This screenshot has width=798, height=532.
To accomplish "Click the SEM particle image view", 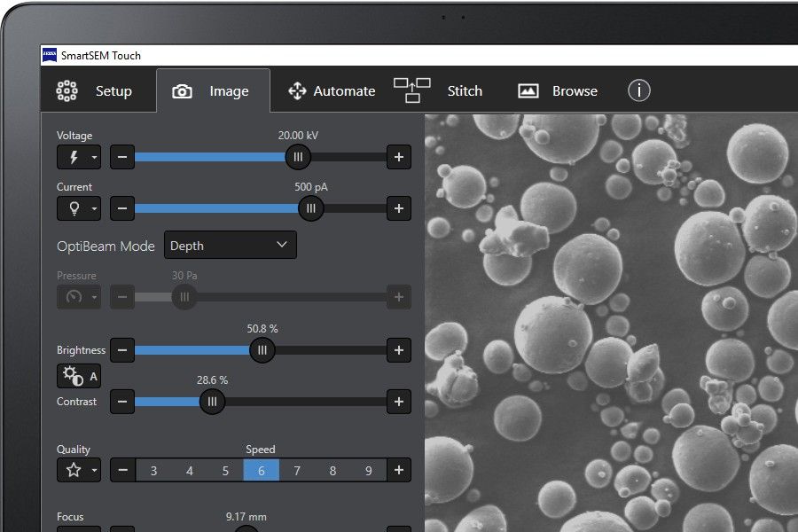I will [x=611, y=322].
